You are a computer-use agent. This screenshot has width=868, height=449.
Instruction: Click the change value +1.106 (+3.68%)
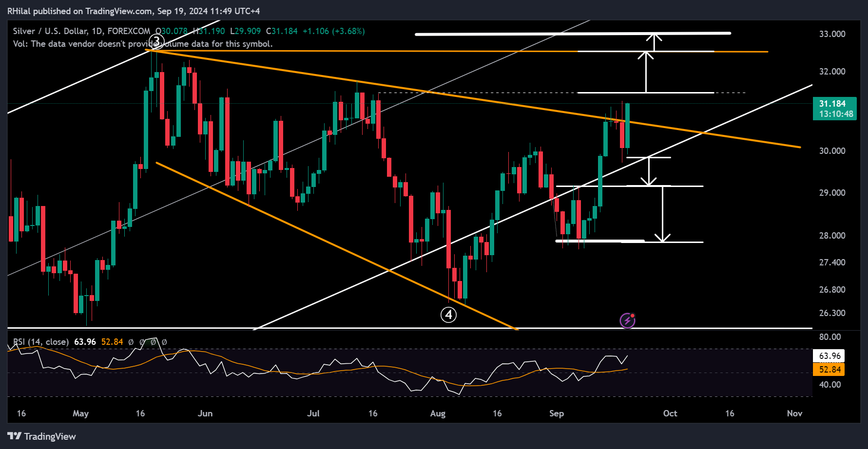click(x=334, y=31)
